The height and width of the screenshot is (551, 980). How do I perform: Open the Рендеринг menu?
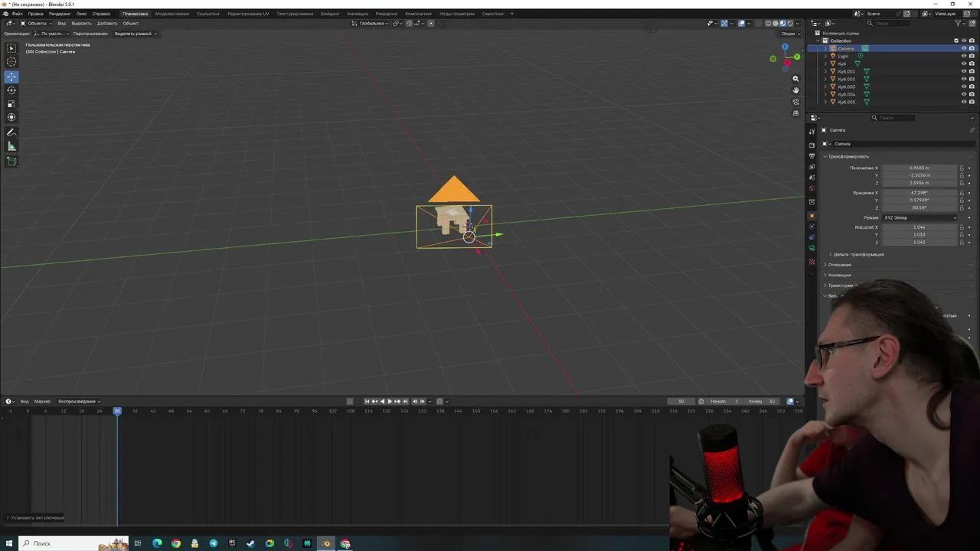click(60, 14)
